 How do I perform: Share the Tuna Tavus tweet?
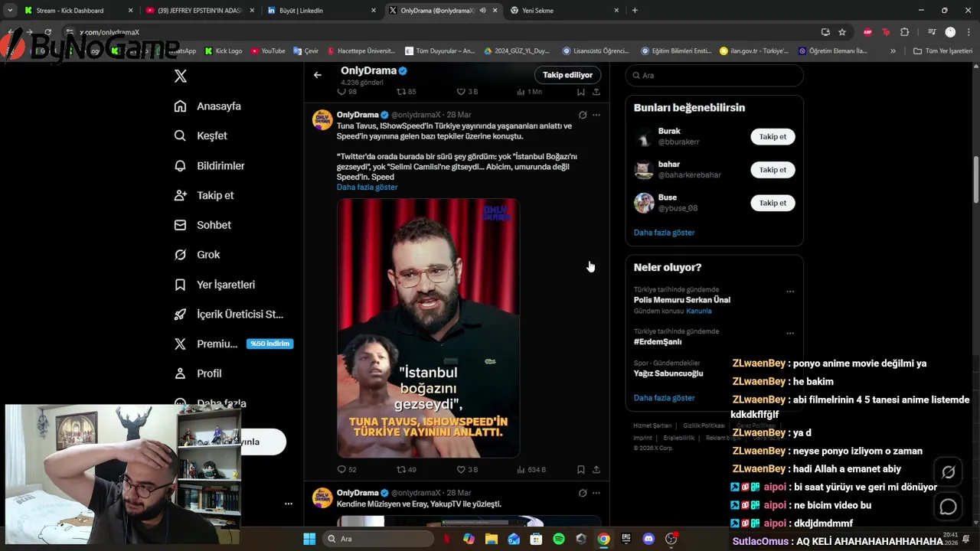pyautogui.click(x=596, y=469)
